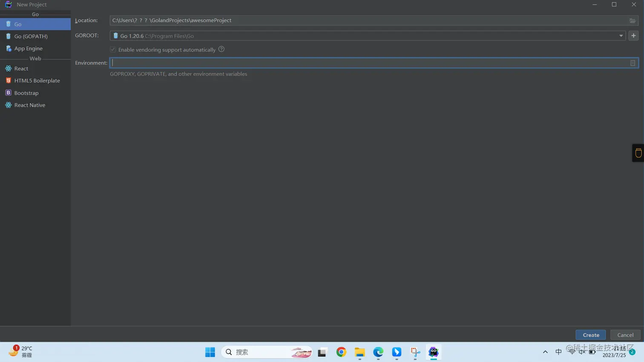644x362 pixels.
Task: Browse for project location via folder icon
Action: tap(632, 20)
